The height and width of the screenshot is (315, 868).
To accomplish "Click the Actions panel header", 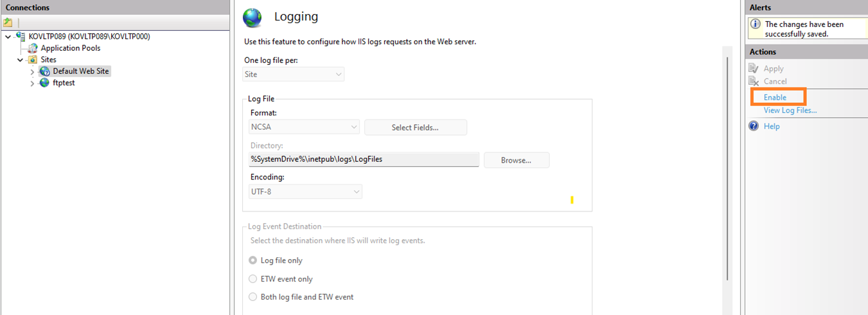I will coord(806,51).
